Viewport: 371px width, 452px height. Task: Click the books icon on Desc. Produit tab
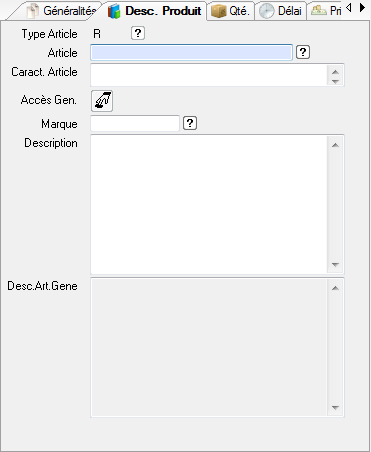[114, 11]
